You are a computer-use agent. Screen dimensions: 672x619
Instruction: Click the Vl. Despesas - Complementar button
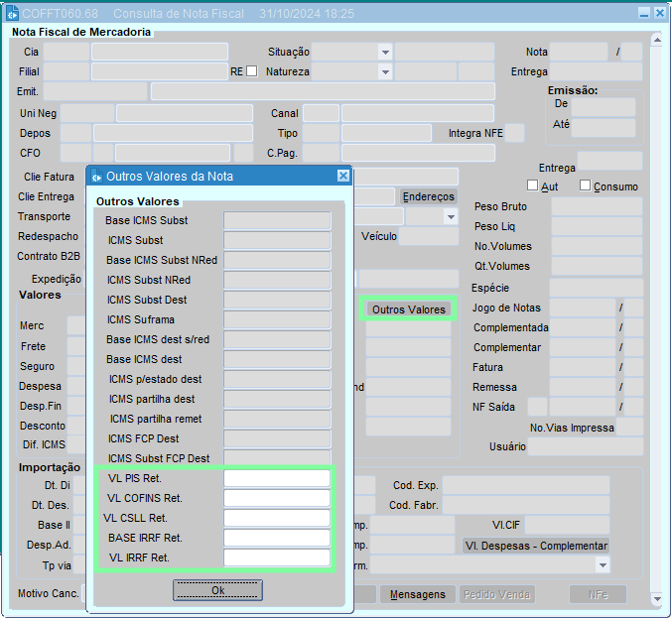(535, 546)
